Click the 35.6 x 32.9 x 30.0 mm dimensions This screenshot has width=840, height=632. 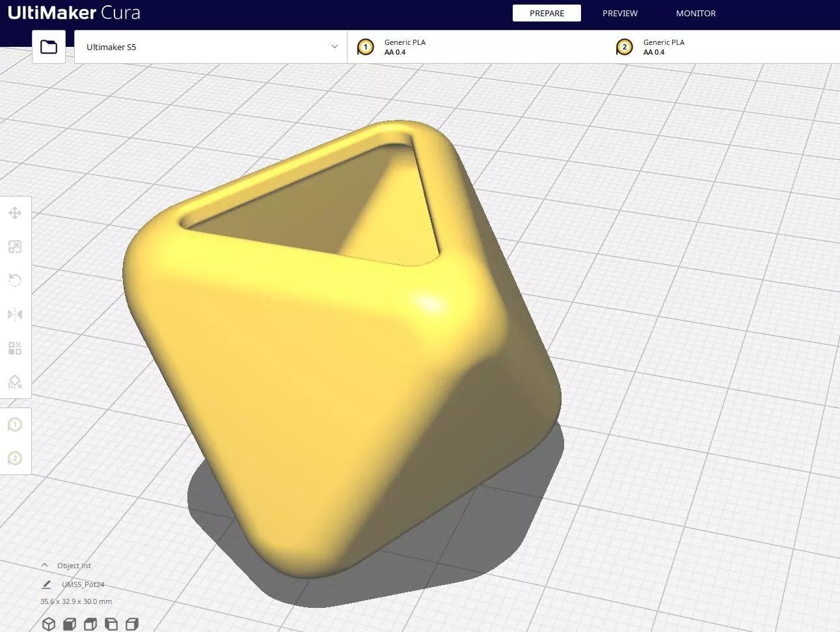pos(76,601)
